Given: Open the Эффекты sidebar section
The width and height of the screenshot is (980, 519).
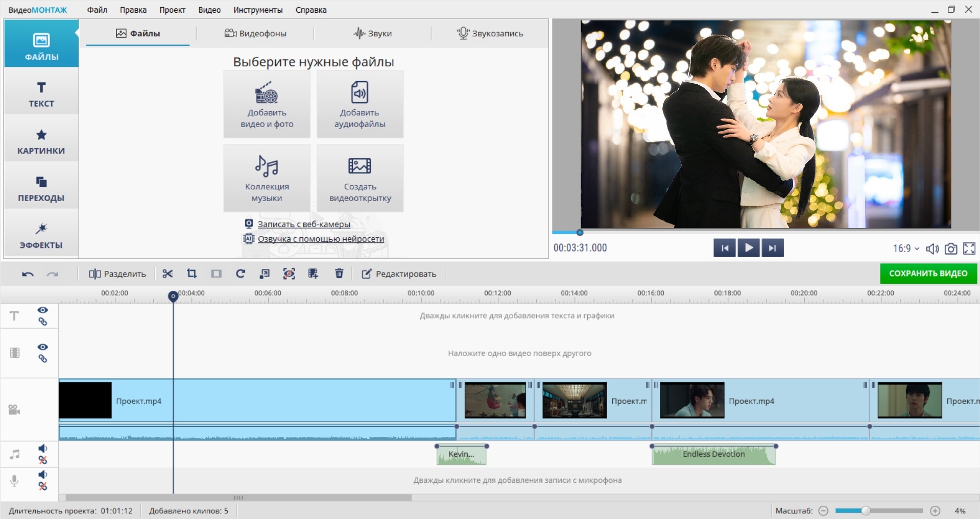Looking at the screenshot, I should (41, 236).
